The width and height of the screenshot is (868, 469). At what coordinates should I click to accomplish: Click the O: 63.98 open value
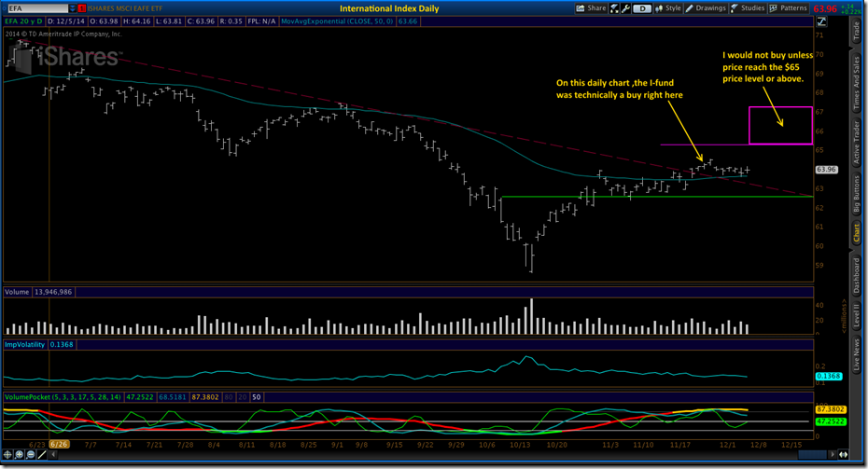(x=104, y=21)
